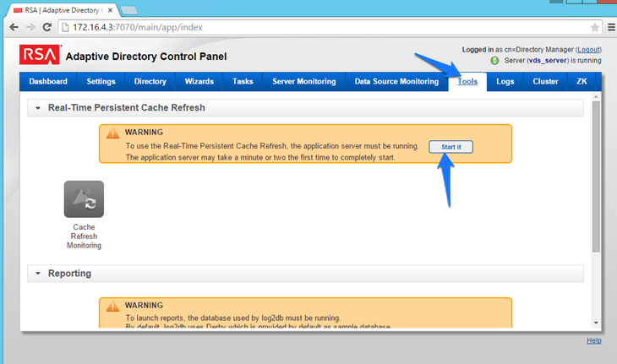Click the Real-Time Persistent Cache Refresh heading
The width and height of the screenshot is (617, 364).
[x=126, y=108]
